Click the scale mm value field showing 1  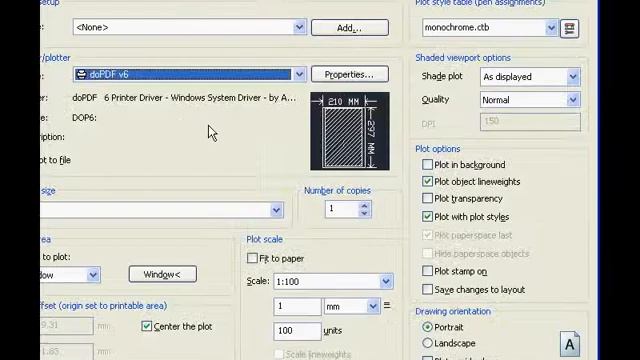pos(297,306)
